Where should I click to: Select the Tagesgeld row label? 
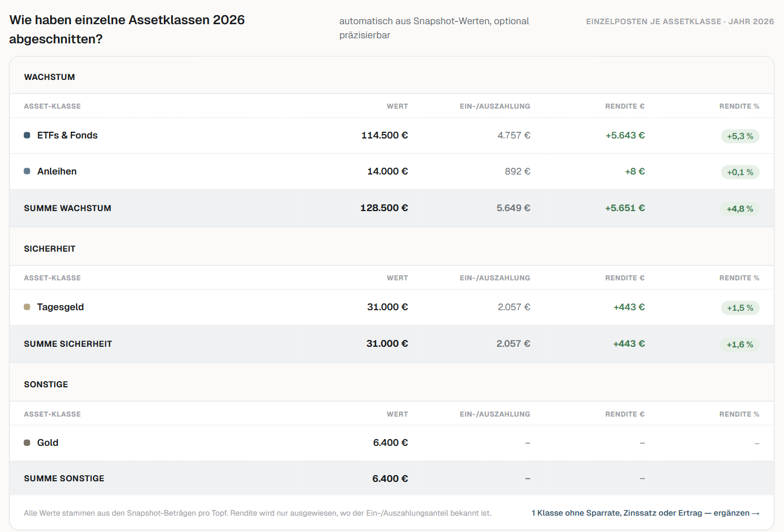coord(60,307)
